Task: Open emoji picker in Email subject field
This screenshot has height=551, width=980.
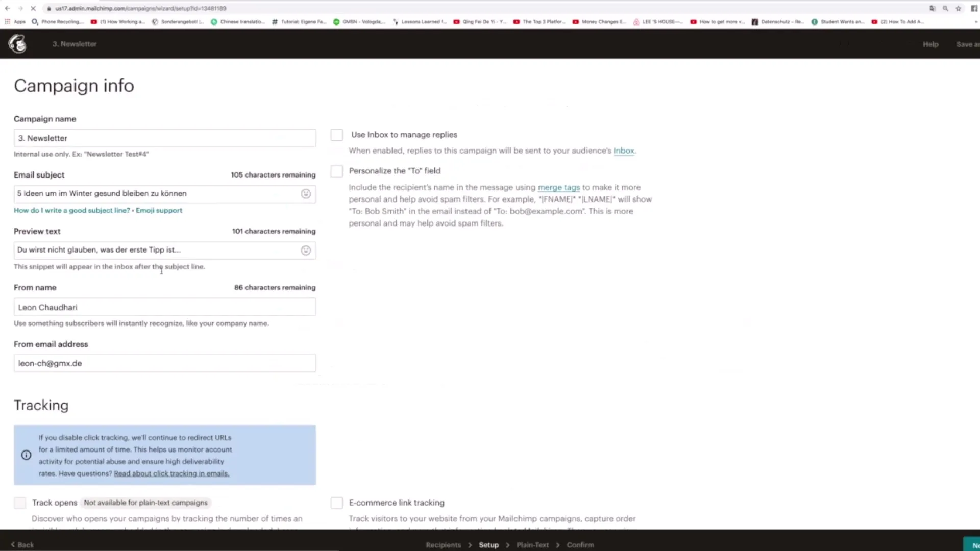Action: [306, 194]
